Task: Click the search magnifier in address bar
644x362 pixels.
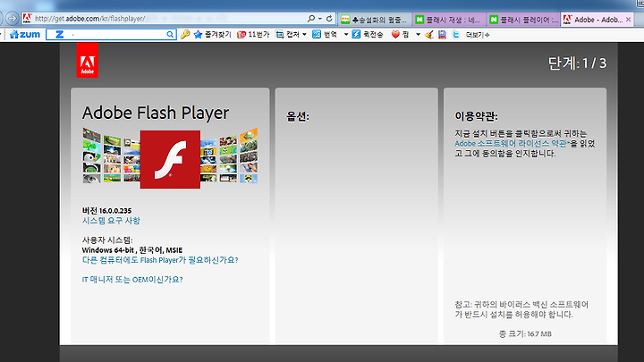Action: (311, 19)
